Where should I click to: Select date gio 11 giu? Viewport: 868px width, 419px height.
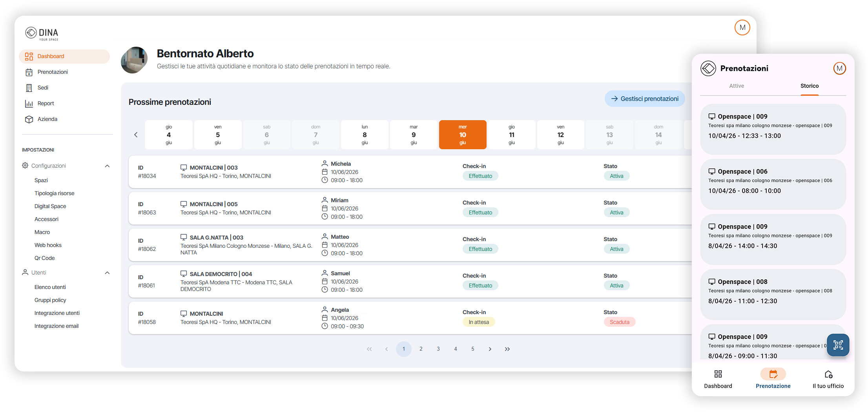(x=512, y=135)
